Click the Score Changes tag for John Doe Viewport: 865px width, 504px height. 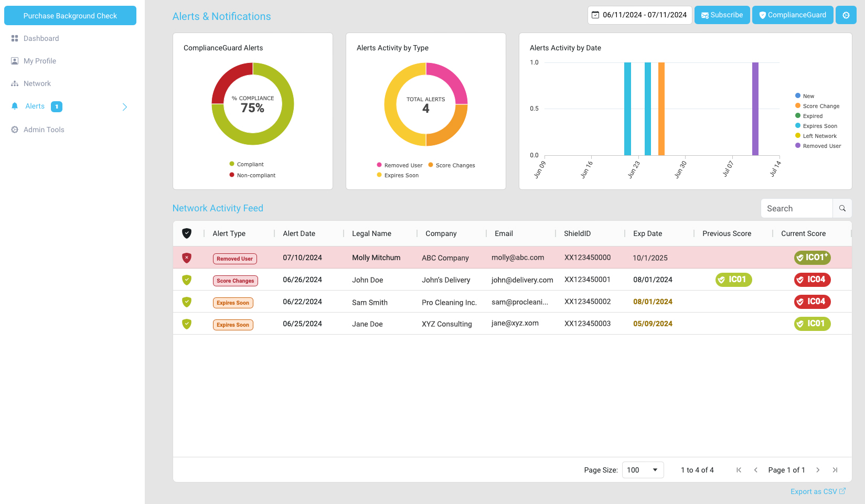click(x=235, y=281)
